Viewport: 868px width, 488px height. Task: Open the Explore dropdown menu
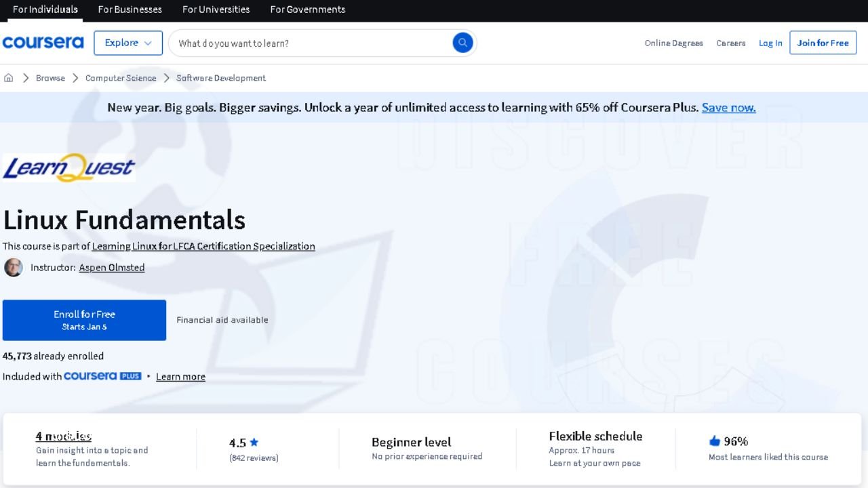(x=128, y=43)
